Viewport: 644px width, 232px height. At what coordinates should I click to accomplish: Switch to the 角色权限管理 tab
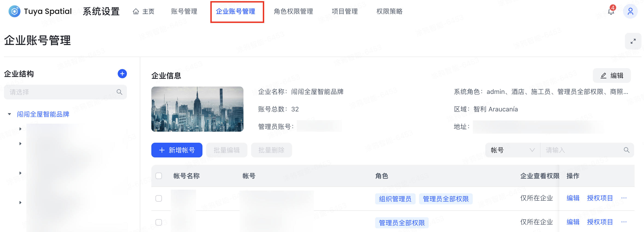[293, 12]
